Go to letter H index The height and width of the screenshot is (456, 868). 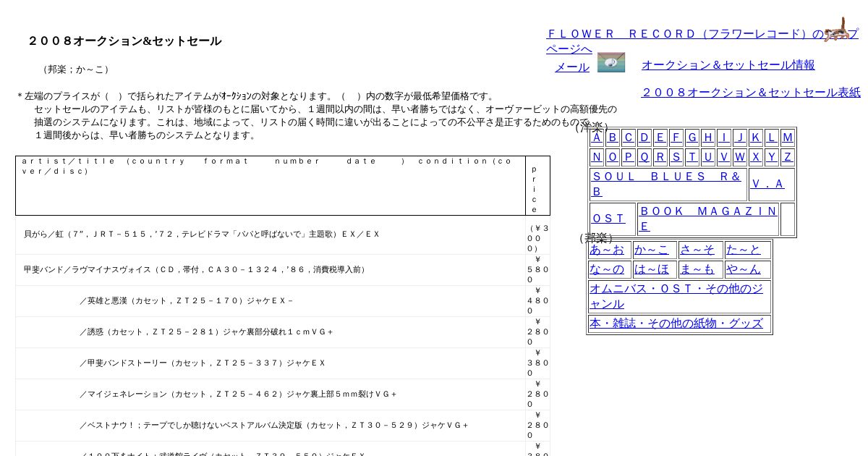(x=708, y=138)
